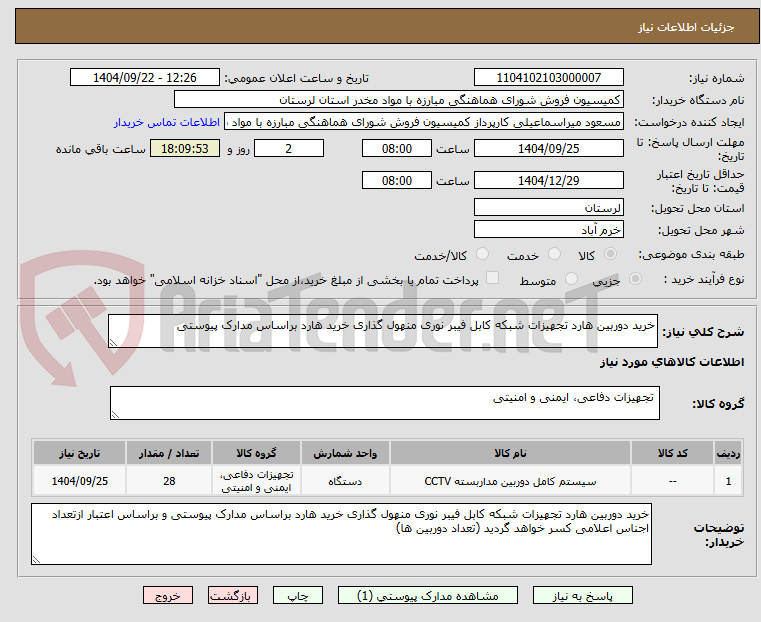This screenshot has width=761, height=622.
Task: Click the response deadline time 08:00 field
Action: coord(397,148)
